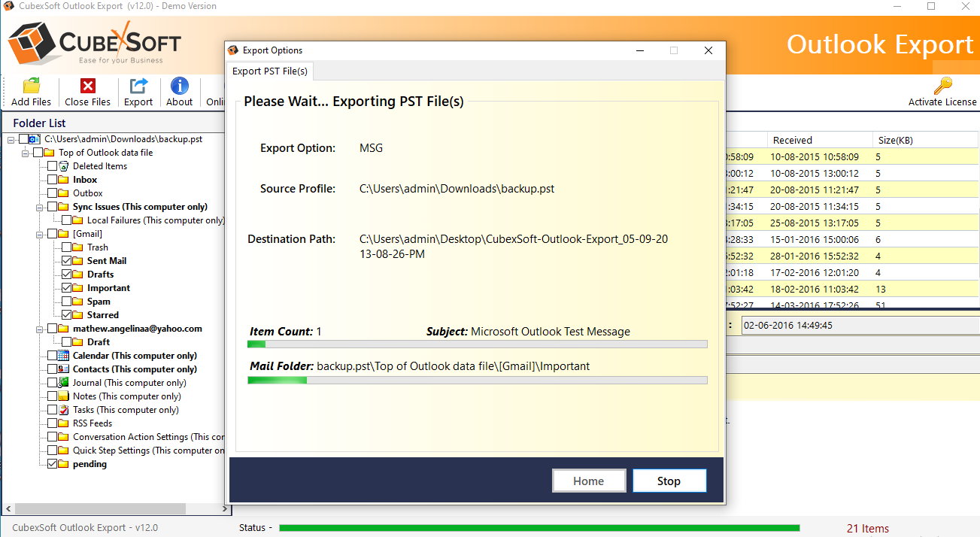Click the Trash folder icon
The image size is (980, 537).
coord(77,247)
